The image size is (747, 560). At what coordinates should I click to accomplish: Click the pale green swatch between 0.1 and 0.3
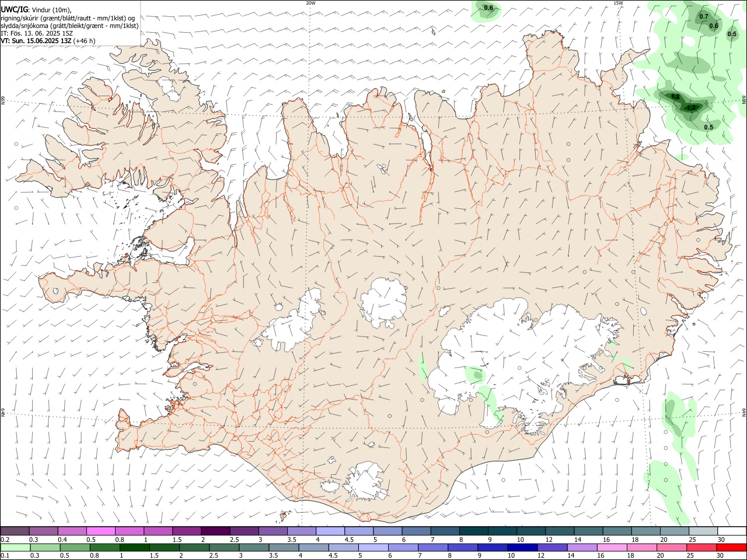(x=15, y=548)
